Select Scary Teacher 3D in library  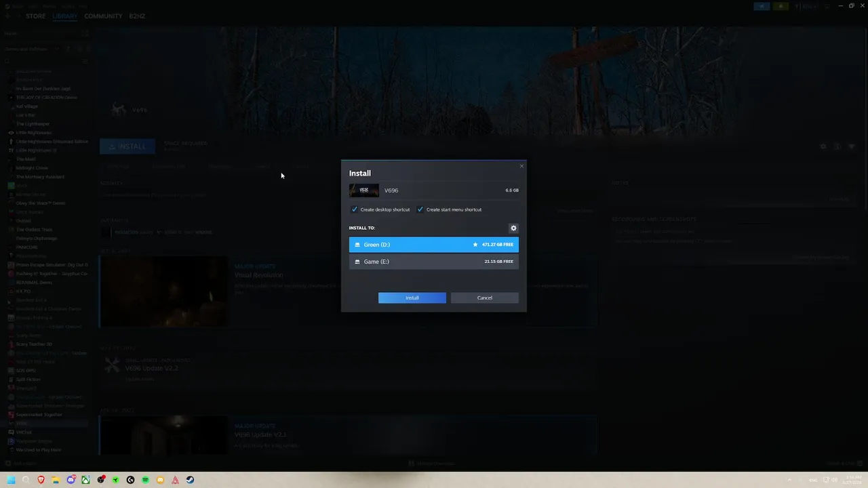tap(34, 344)
